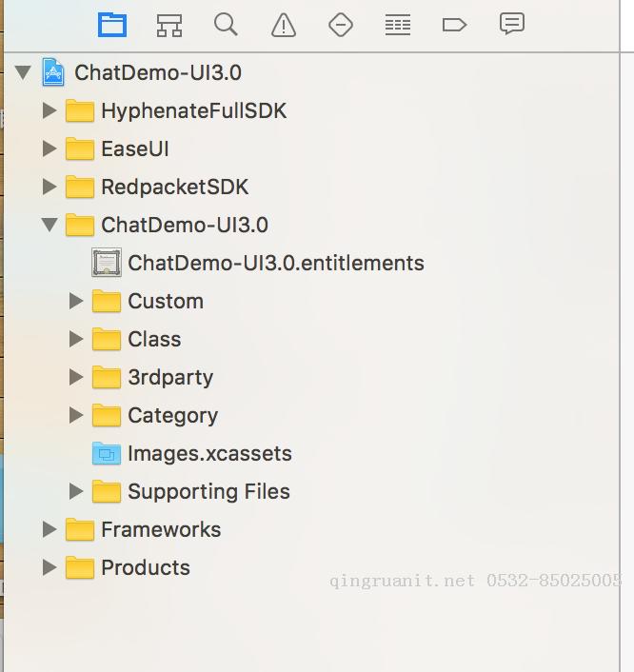Click the Category folder icon
Viewport: 634px width, 672px height.
(107, 415)
